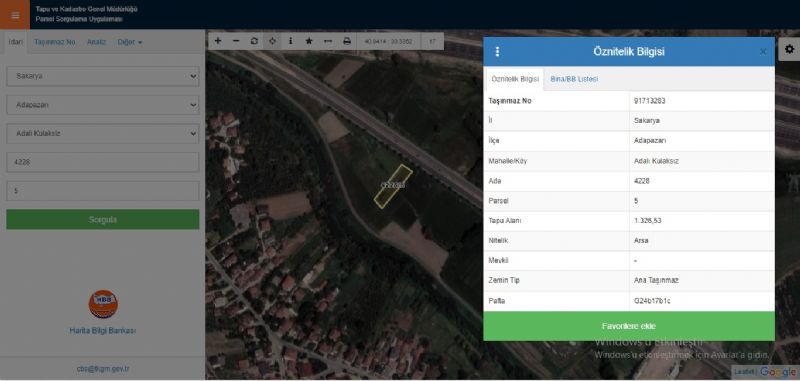The height and width of the screenshot is (381, 800).
Task: Zoom in with the plus icon
Action: 218,41
